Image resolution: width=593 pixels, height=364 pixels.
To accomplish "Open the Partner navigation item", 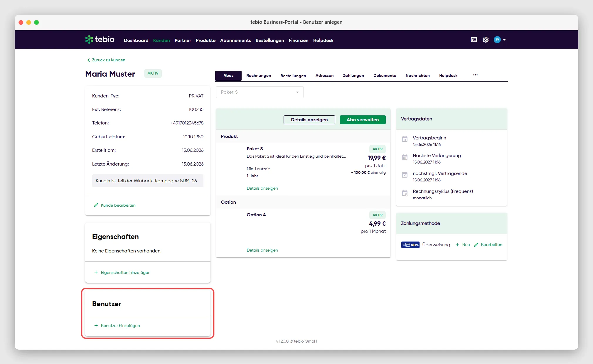I will click(183, 40).
